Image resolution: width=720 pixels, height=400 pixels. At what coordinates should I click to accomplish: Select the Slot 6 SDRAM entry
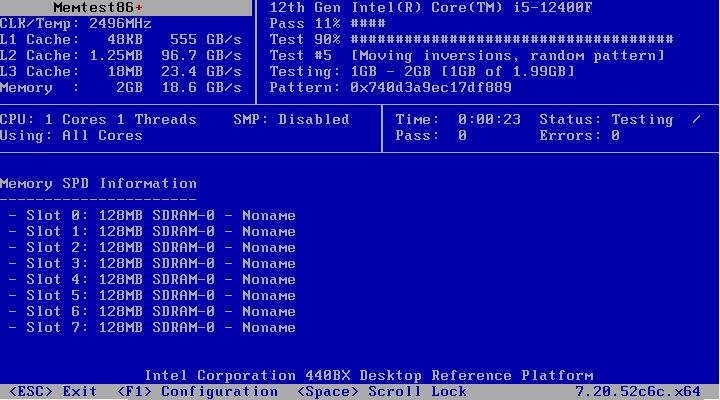[152, 311]
